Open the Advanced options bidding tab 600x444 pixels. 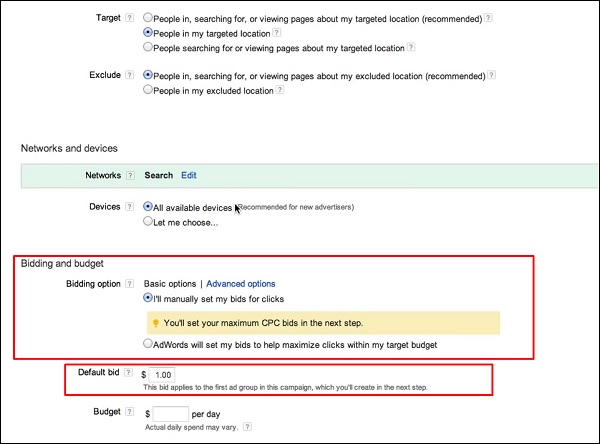(240, 284)
